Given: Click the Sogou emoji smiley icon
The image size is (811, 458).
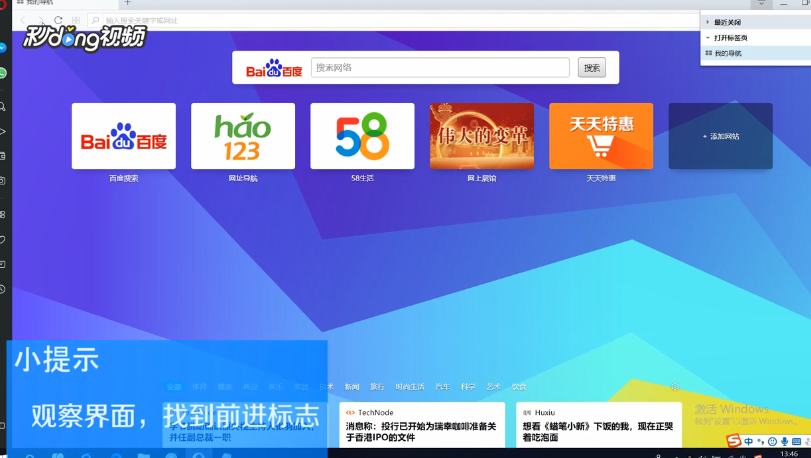Looking at the screenshot, I should [772, 441].
